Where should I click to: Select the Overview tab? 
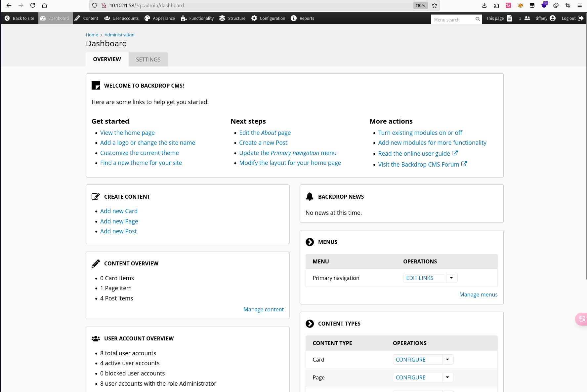107,59
